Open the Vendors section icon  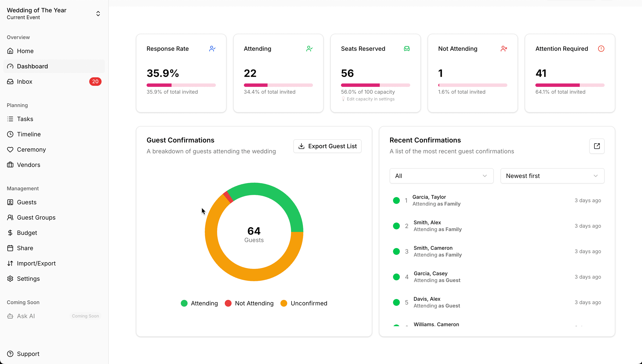(10, 165)
